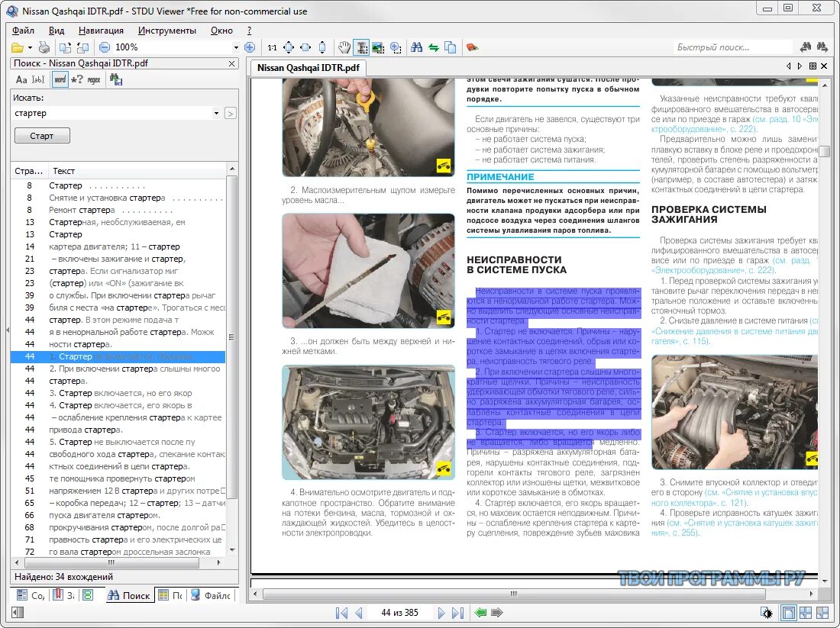Image resolution: width=840 pixels, height=628 pixels.
Task: Click the quick search field
Action: (x=732, y=47)
